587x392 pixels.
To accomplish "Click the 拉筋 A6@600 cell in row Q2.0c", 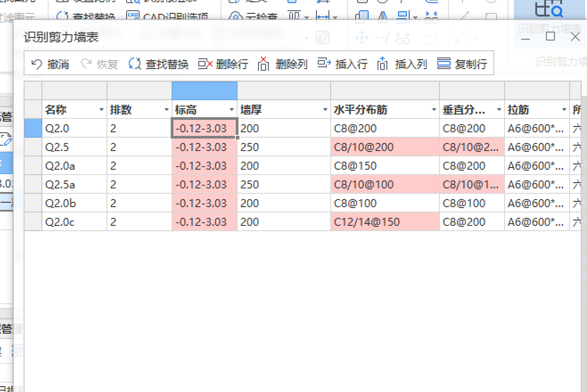I will point(537,222).
